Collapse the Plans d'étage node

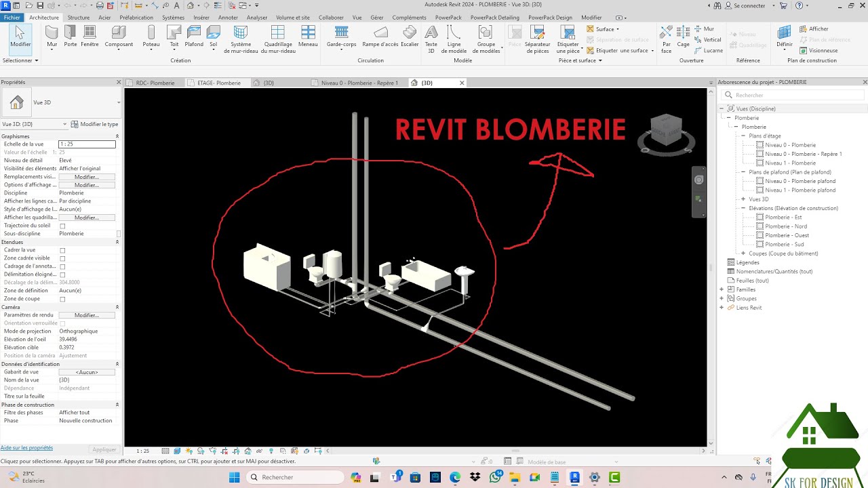click(743, 136)
